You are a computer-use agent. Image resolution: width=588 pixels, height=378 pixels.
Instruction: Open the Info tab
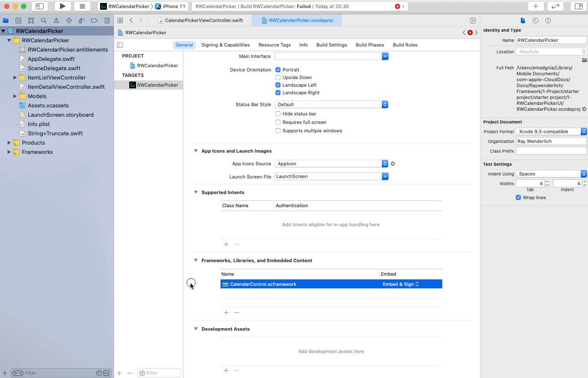pos(303,45)
